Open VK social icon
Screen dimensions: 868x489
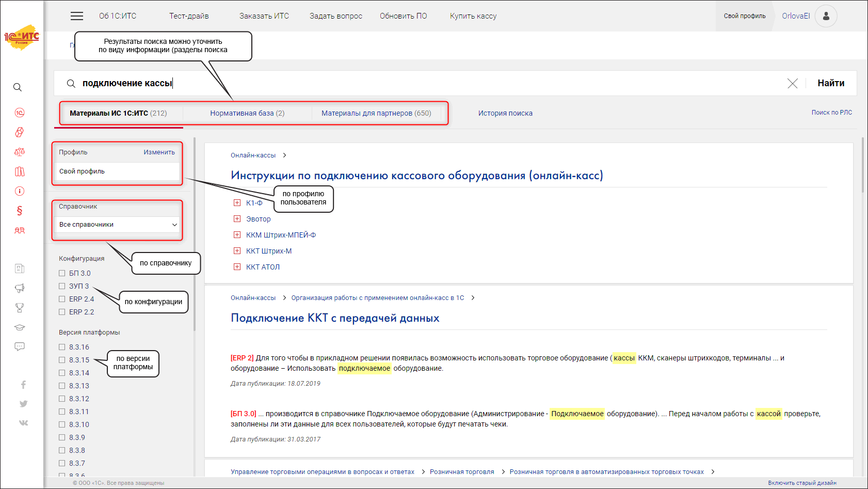[x=23, y=423]
